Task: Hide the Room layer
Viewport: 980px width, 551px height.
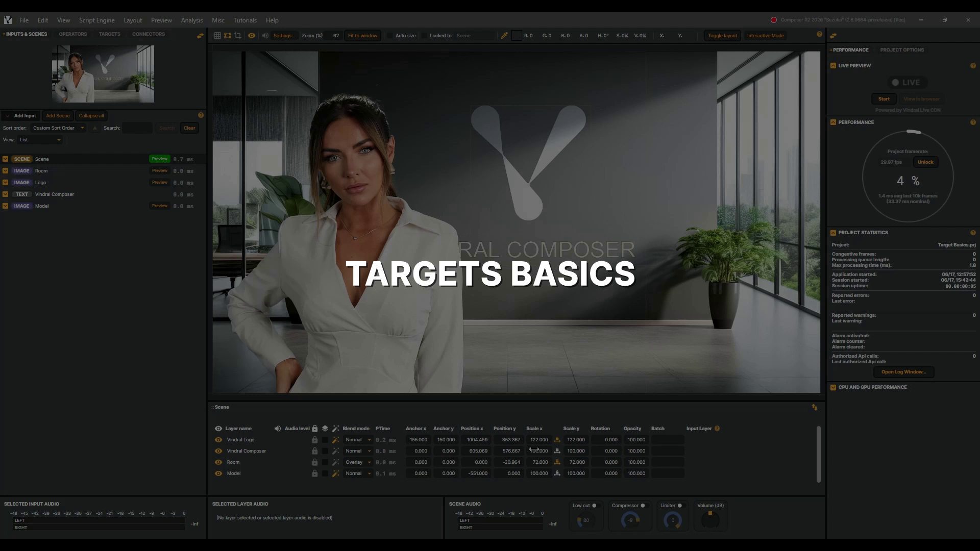Action: point(218,462)
